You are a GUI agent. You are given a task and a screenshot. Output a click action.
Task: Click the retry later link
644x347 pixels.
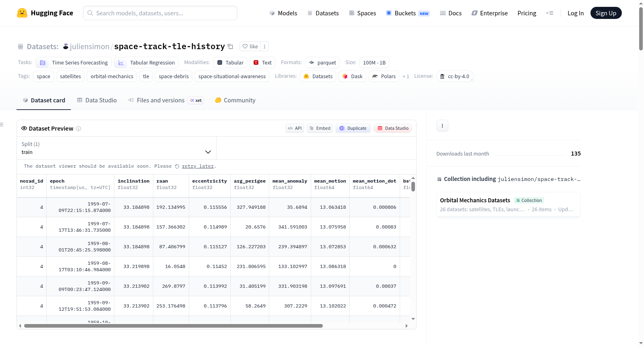click(x=198, y=166)
